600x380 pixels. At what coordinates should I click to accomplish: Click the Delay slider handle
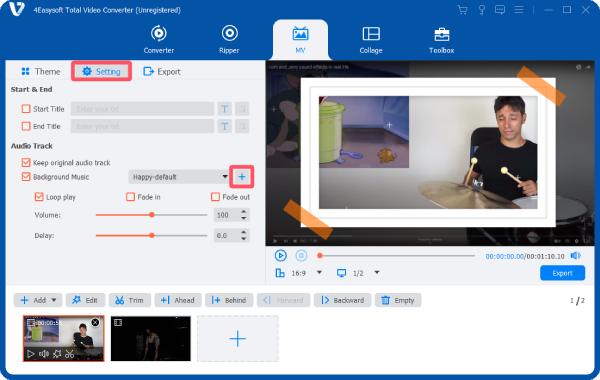[152, 235]
